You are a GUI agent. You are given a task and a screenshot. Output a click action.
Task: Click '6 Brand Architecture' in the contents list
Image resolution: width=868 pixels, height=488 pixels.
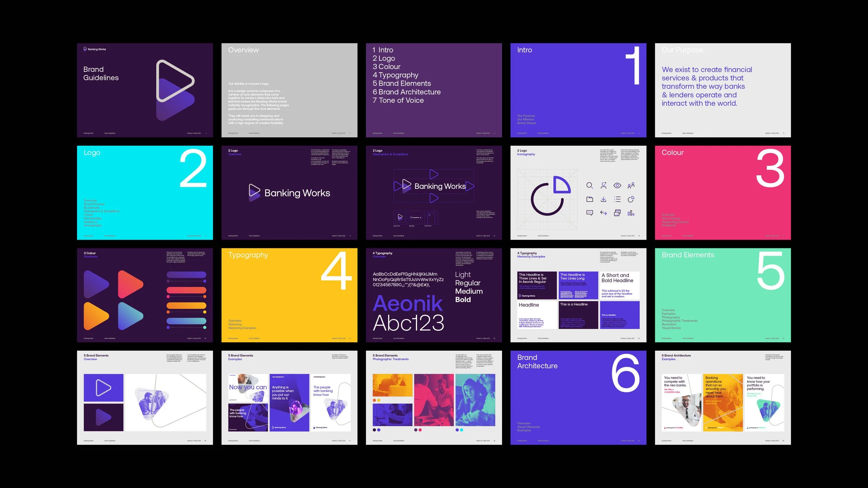click(x=406, y=92)
